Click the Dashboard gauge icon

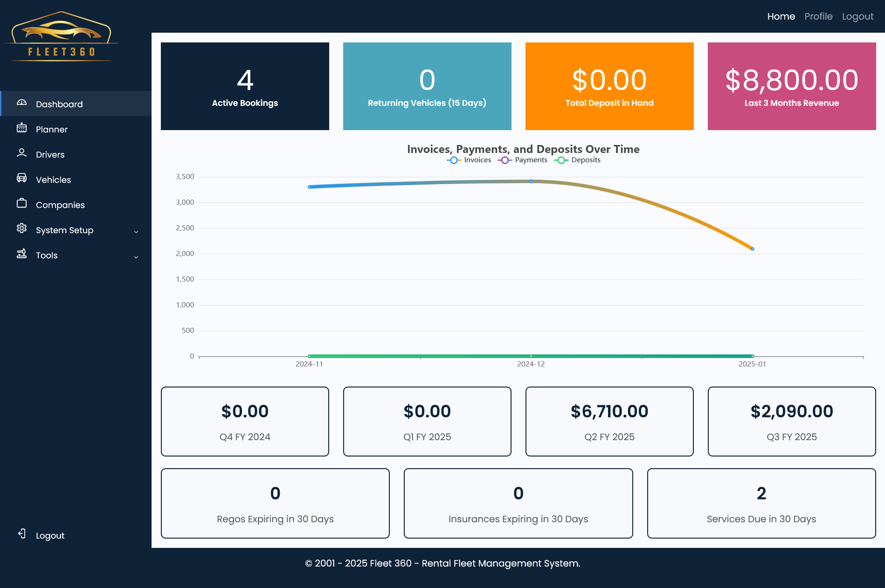(21, 103)
